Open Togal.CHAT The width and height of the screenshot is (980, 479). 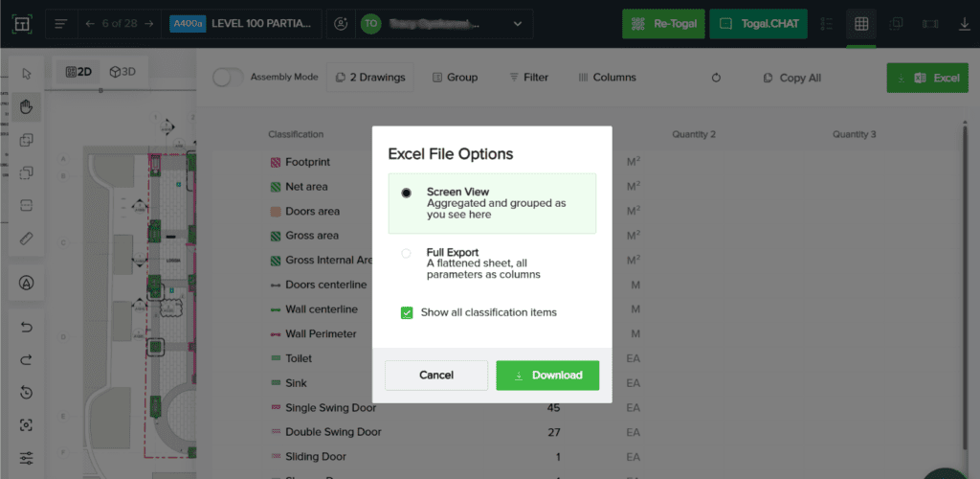[x=759, y=24]
